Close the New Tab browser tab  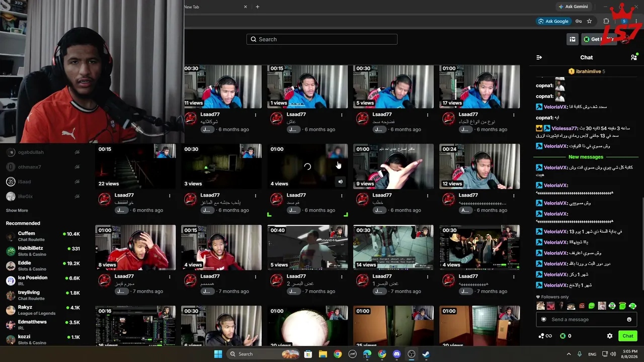(246, 7)
